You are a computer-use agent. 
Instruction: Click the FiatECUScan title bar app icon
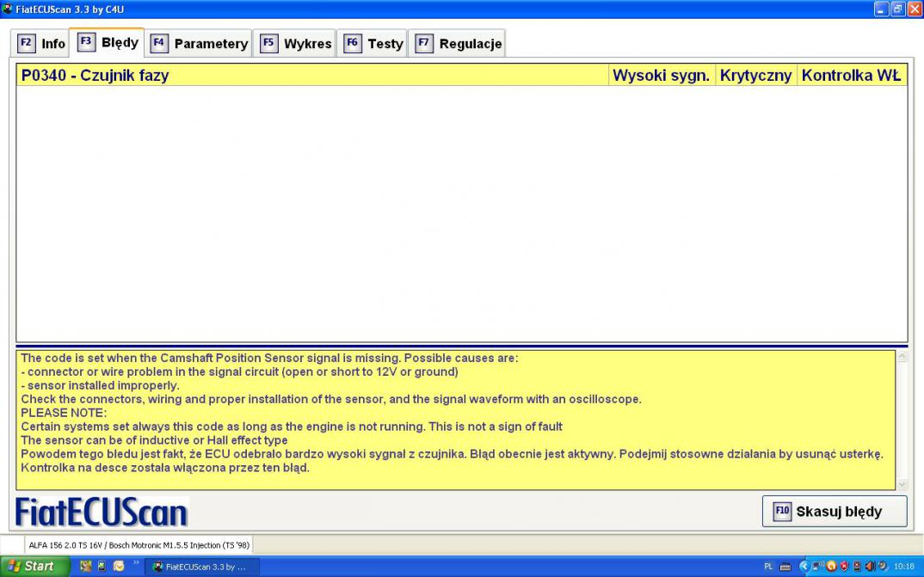pos(7,9)
